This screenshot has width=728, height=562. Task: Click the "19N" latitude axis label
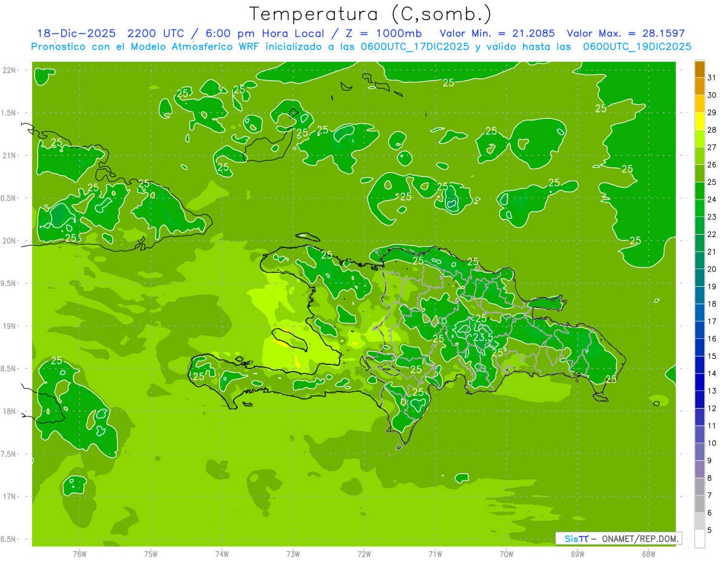(x=8, y=326)
